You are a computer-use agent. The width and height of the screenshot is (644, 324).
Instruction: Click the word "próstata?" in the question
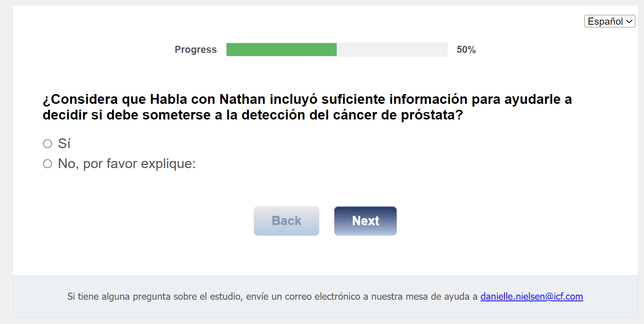pyautogui.click(x=432, y=115)
